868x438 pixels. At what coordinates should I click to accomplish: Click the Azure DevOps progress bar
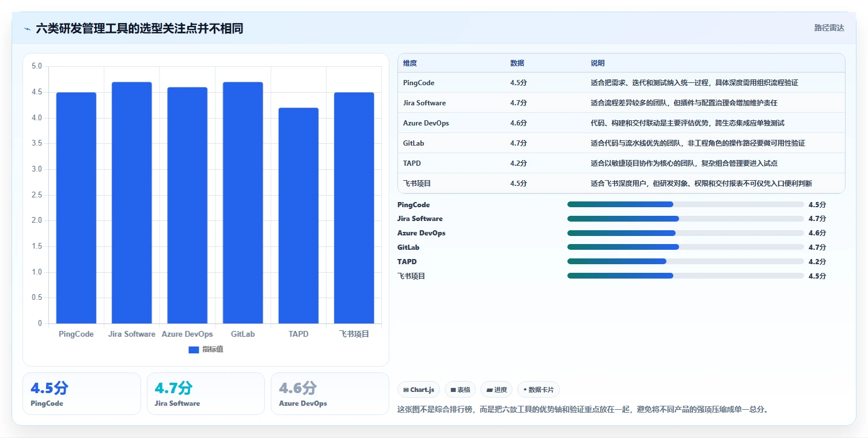point(685,233)
